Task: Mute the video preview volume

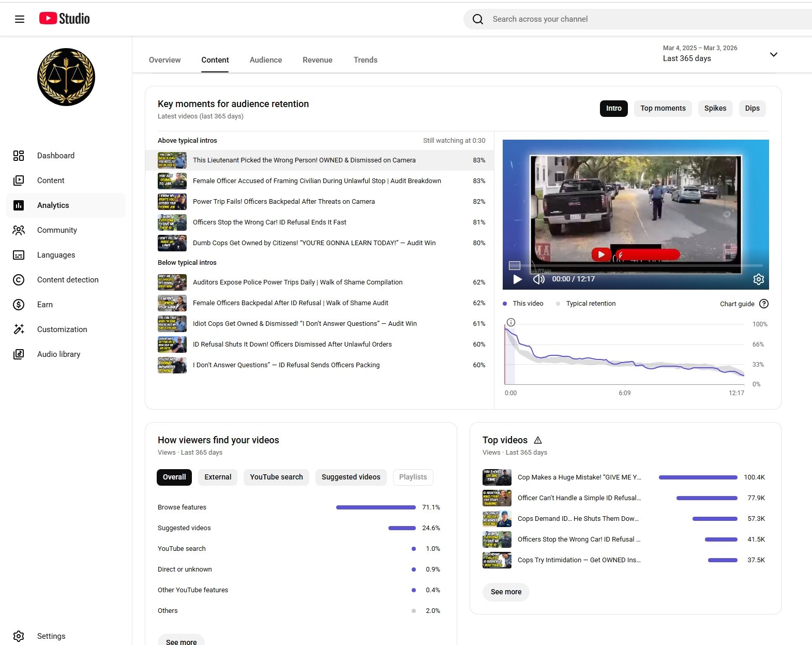Action: coord(538,279)
